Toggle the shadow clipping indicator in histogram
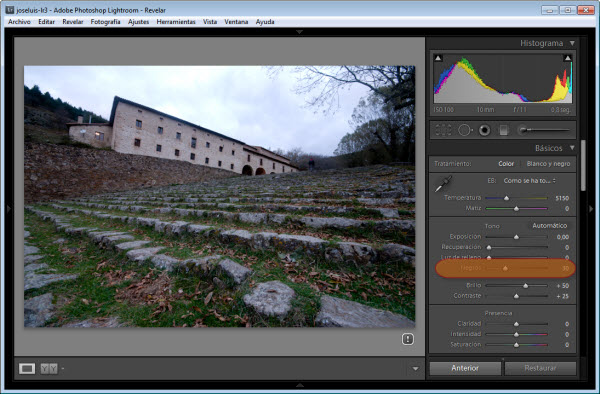Image resolution: width=600 pixels, height=394 pixels. pos(438,58)
